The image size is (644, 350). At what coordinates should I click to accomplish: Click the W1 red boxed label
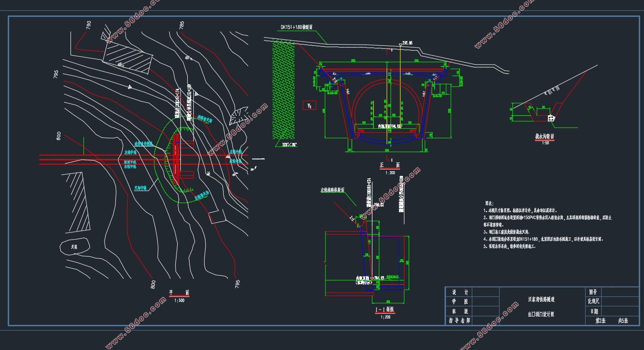coord(310,105)
